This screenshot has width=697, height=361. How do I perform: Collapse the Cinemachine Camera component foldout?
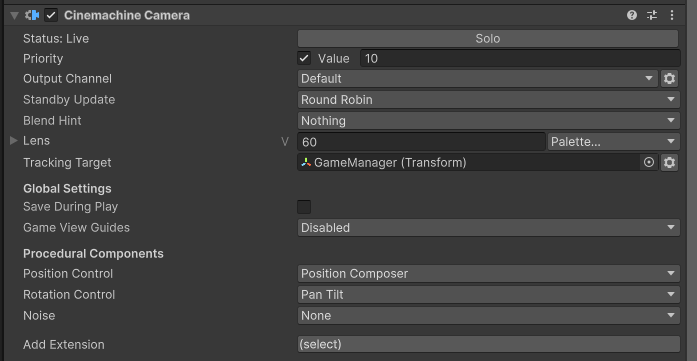[x=14, y=16]
